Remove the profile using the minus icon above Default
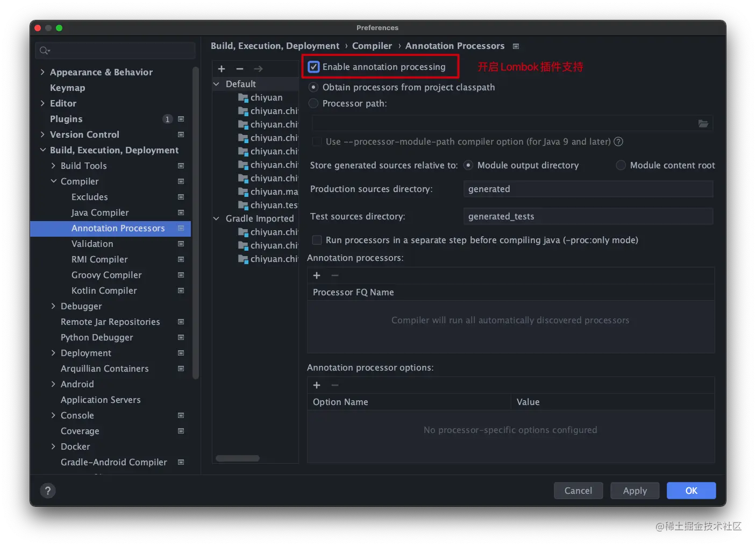The height and width of the screenshot is (546, 756). (x=240, y=69)
